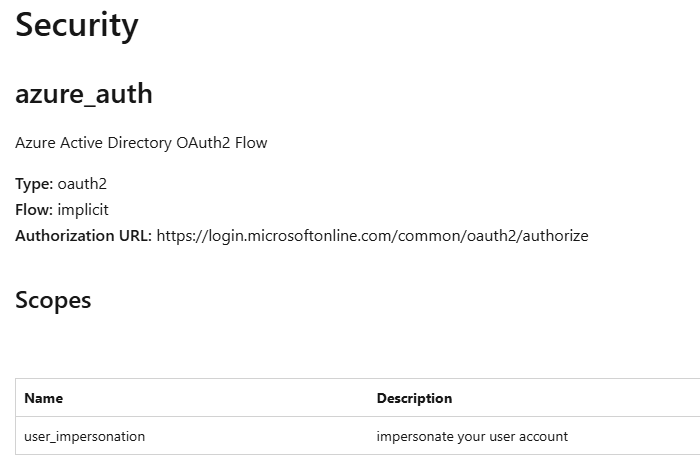Screen dimensions: 700x469
Task: Select the oauth2 type value
Action: (82, 185)
